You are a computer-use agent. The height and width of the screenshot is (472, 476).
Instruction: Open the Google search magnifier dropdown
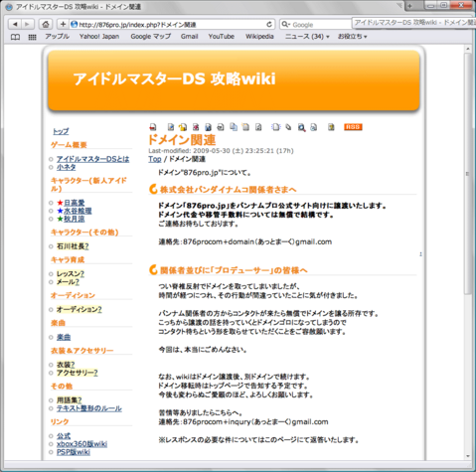285,25
